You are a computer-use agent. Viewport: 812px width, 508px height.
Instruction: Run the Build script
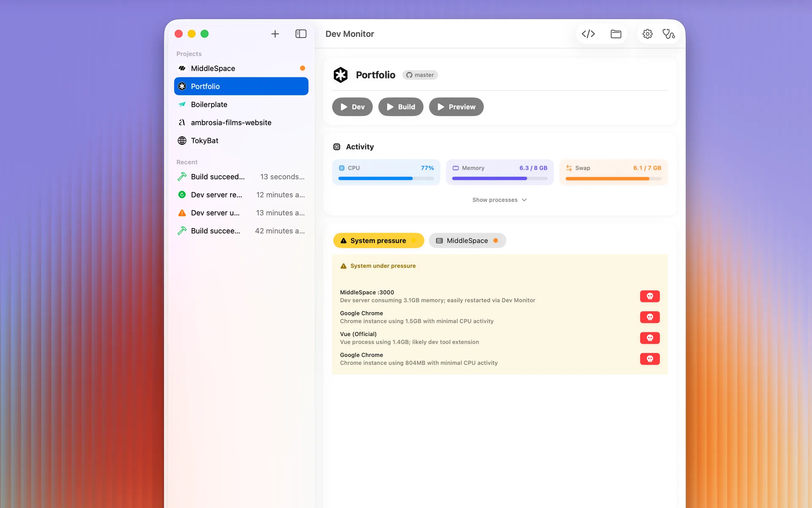[401, 107]
